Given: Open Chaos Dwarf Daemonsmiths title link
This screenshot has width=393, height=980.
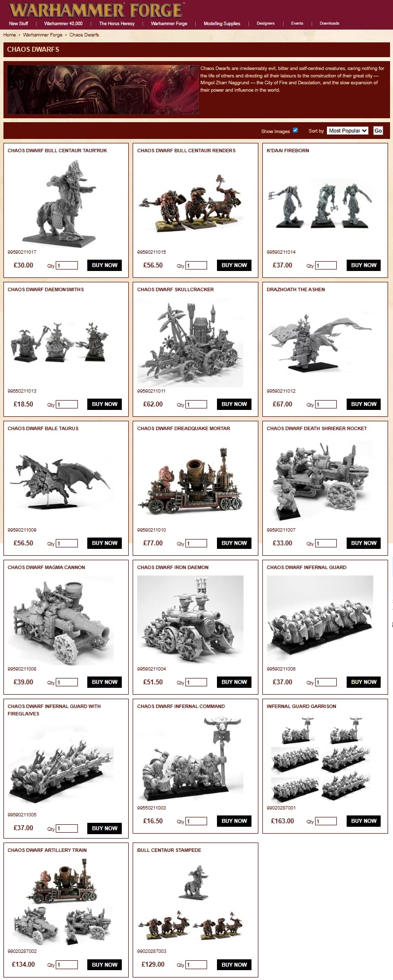Looking at the screenshot, I should (x=46, y=290).
